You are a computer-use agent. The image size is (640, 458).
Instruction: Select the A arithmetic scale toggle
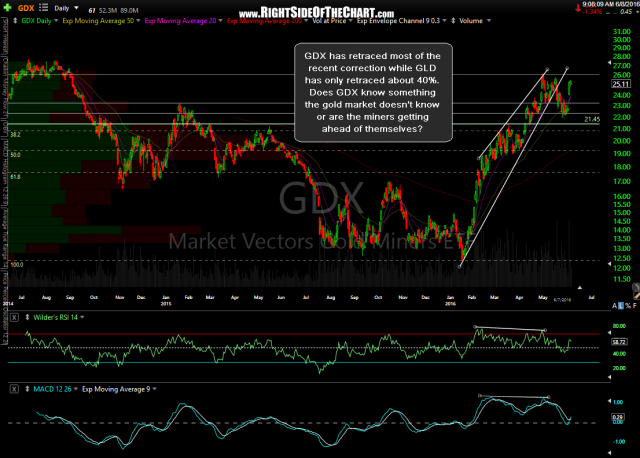(615, 306)
